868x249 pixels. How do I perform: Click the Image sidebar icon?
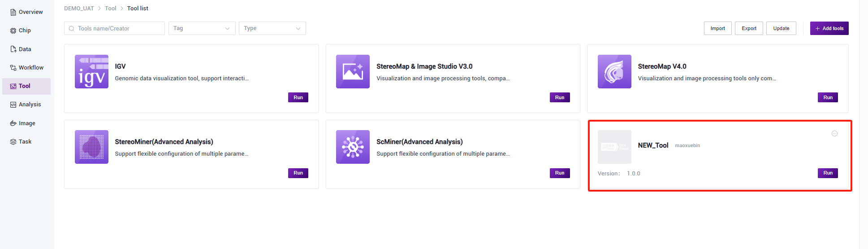point(13,123)
